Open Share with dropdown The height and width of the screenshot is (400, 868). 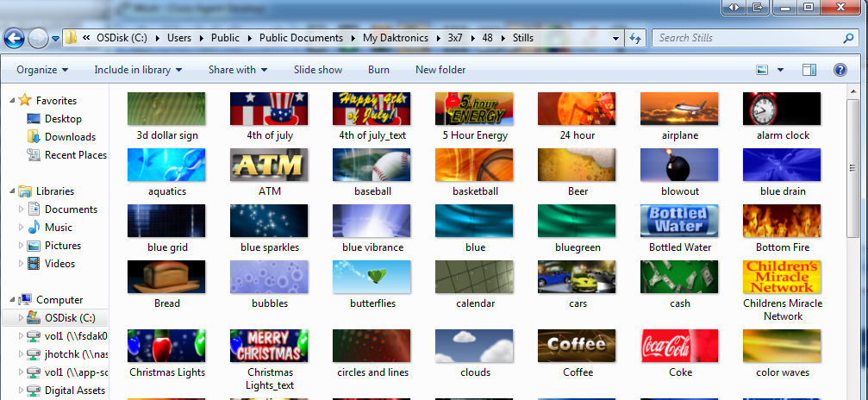click(x=237, y=70)
